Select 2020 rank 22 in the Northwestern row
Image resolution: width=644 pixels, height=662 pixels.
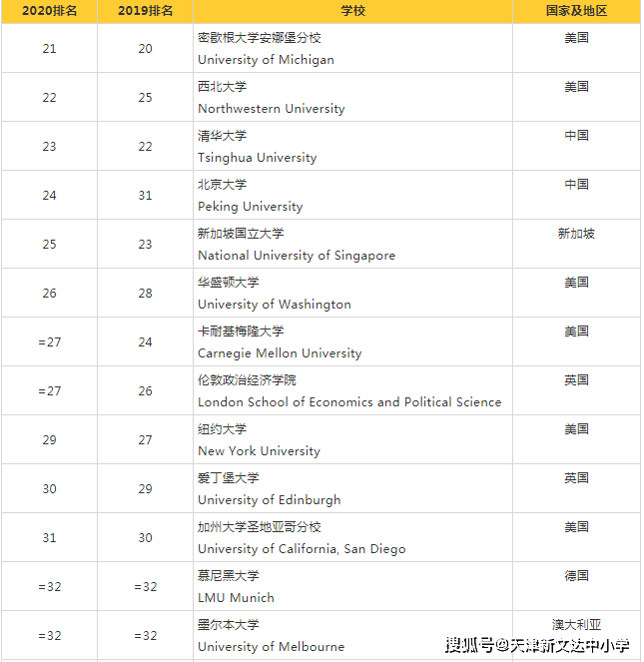pyautogui.click(x=49, y=98)
